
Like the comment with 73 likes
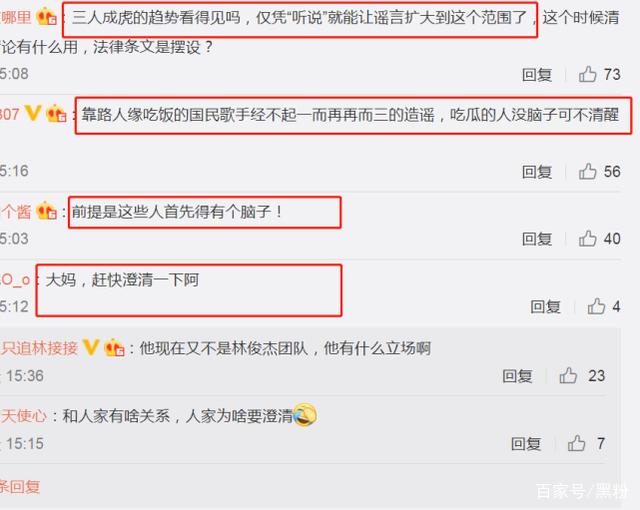click(588, 74)
